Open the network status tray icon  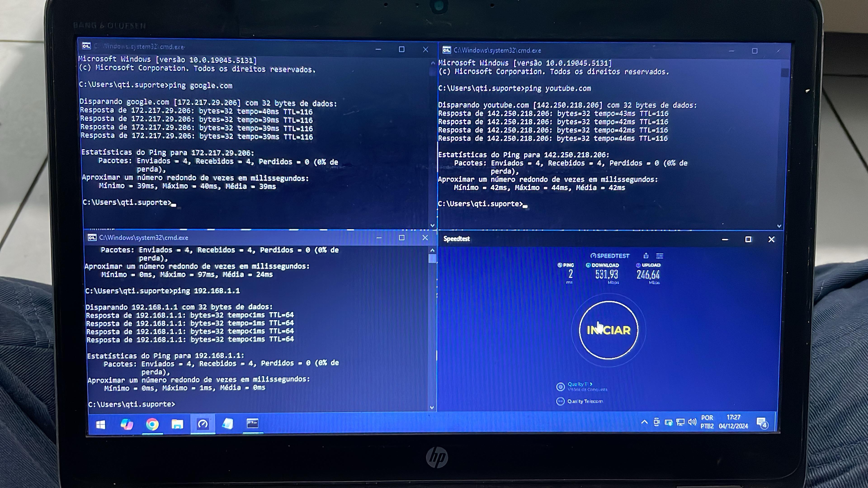(x=680, y=422)
